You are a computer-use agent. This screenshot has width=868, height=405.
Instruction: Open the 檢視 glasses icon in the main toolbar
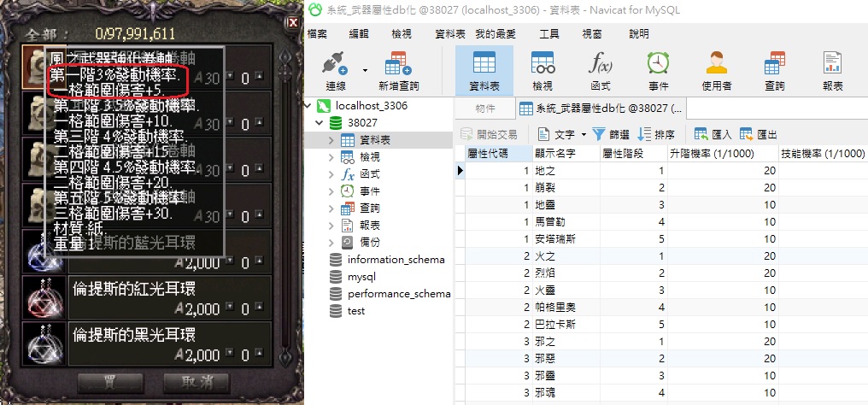tap(542, 71)
